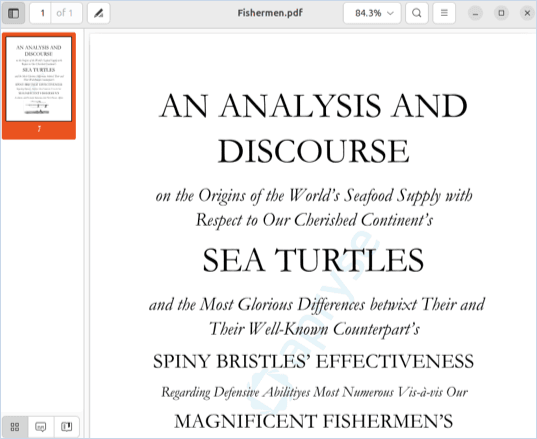Click 'SPINY BRISTLES' EFFECTIVENESS' line
The height and width of the screenshot is (439, 537).
[x=313, y=362]
